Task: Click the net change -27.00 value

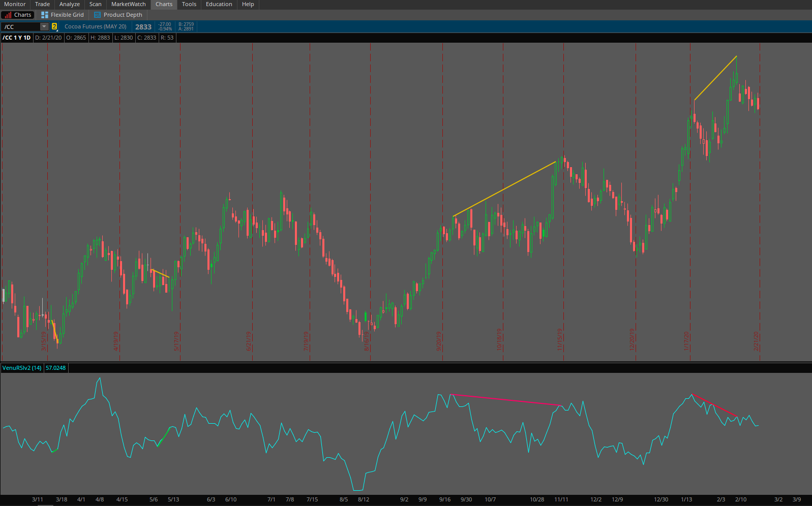Action: [165, 24]
